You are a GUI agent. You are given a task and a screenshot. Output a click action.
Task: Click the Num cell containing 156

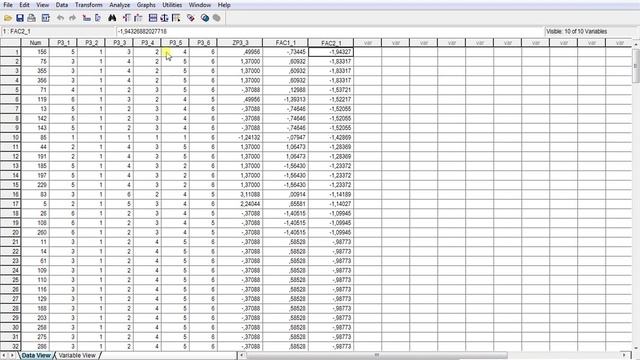coord(35,52)
